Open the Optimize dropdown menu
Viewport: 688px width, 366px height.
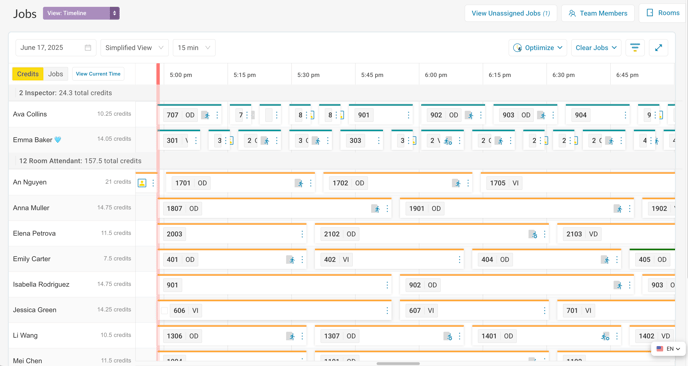point(538,48)
